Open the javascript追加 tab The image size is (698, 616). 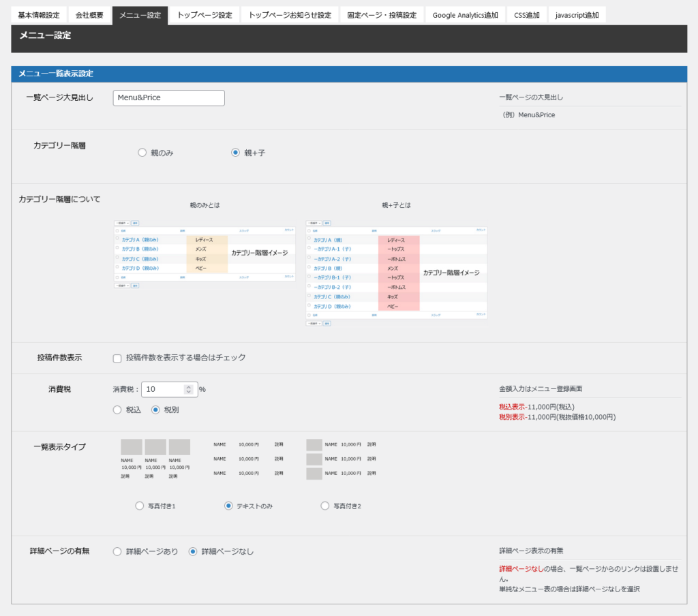click(577, 15)
